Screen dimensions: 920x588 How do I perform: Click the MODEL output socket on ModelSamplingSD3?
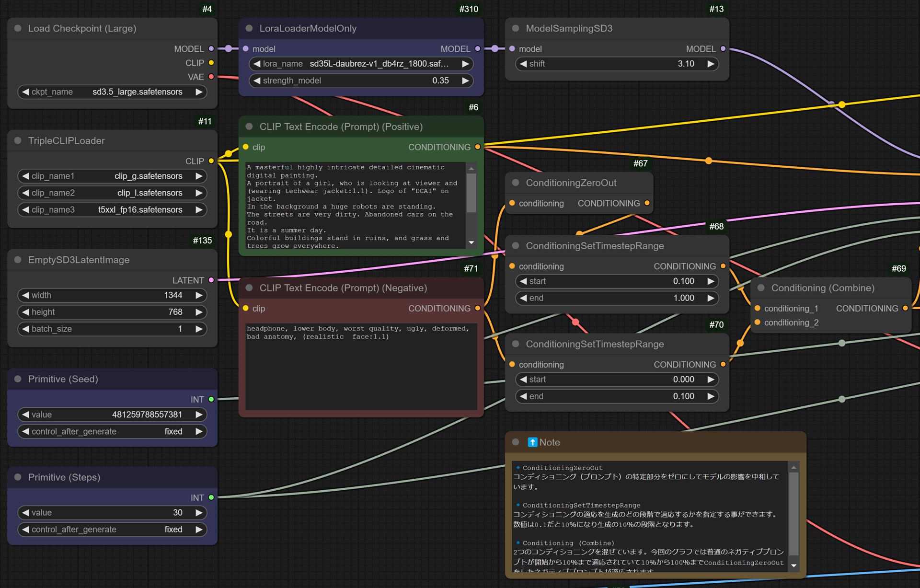[x=723, y=49]
